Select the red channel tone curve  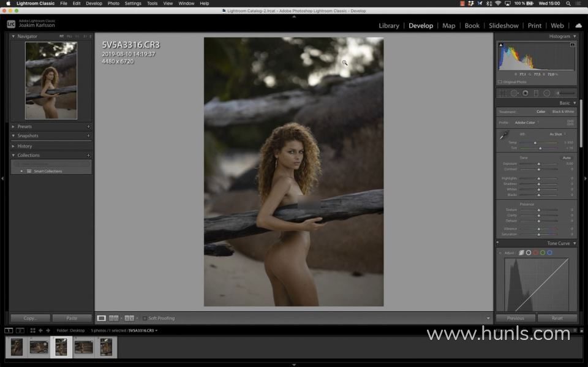[535, 252]
